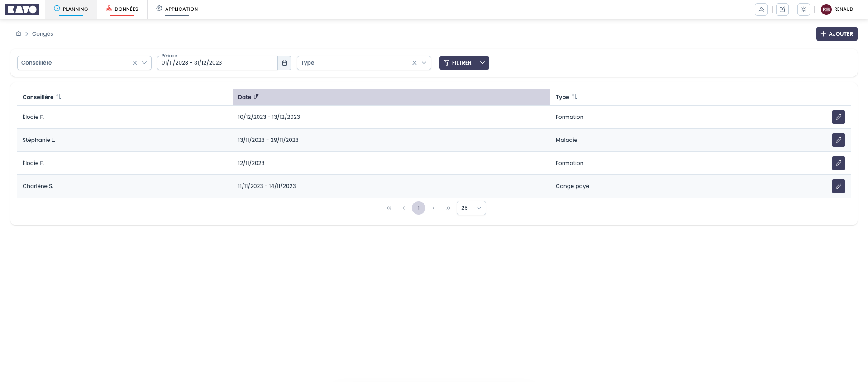868x382 pixels.
Task: Edit Élodie F. 12/11/2023 leave
Action: pos(839,163)
